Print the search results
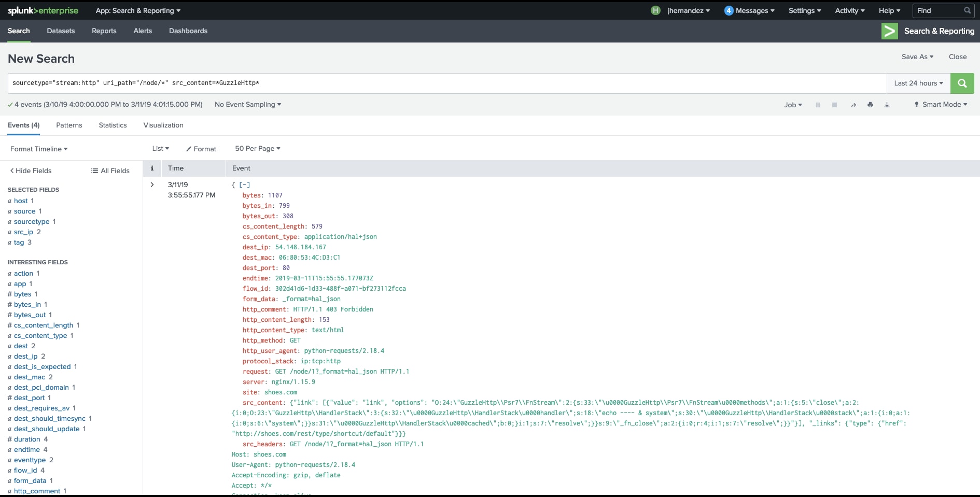The height and width of the screenshot is (497, 980). [x=870, y=105]
